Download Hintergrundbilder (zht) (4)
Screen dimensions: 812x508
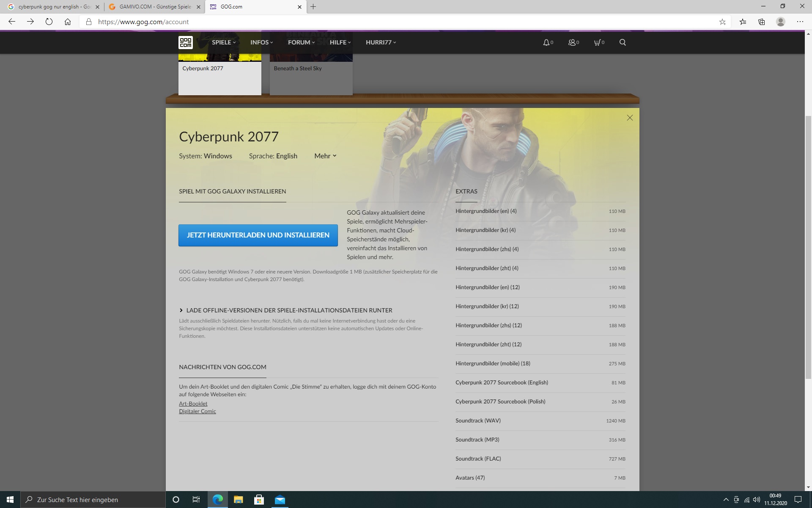[540, 268]
